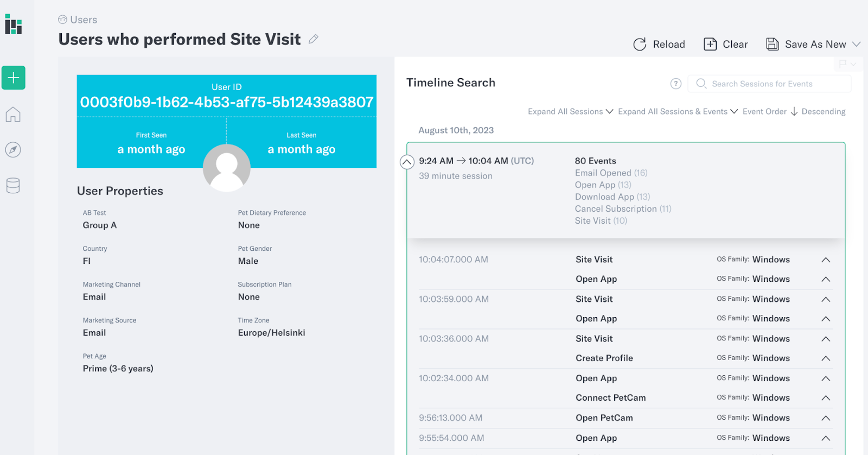Click the User ID value
This screenshot has height=455, width=868.
coord(227,102)
